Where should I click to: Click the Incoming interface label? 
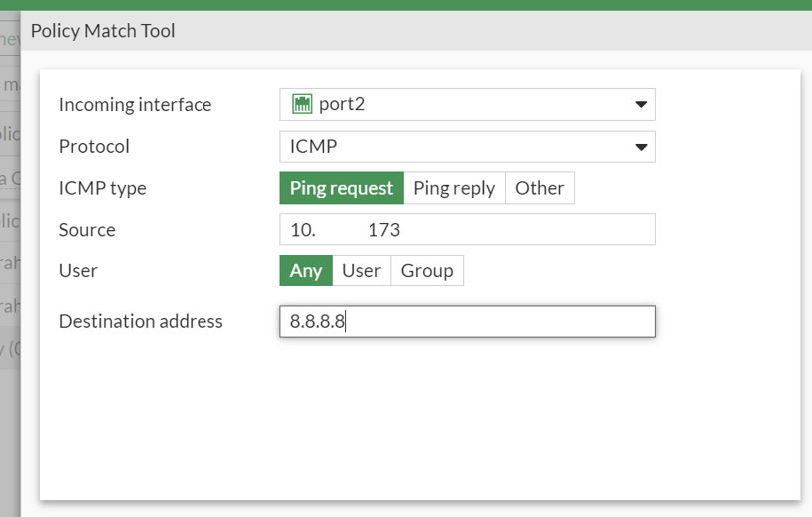click(136, 105)
